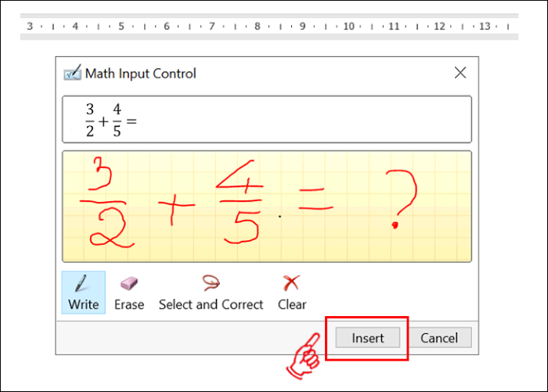
Task: Close the Math Input Control dialog
Action: tap(460, 73)
